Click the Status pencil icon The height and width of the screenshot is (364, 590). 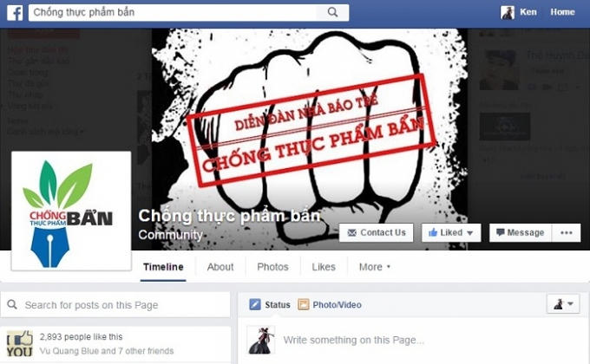[x=255, y=304]
